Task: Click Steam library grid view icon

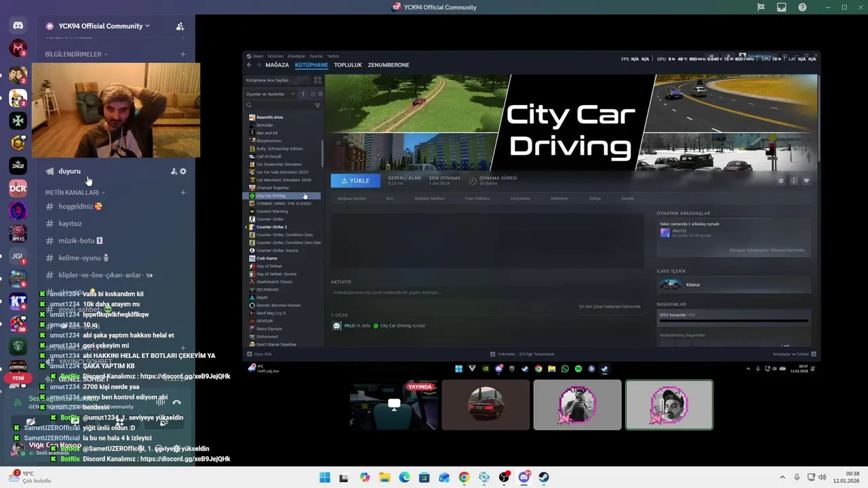Action: pyautogui.click(x=317, y=80)
